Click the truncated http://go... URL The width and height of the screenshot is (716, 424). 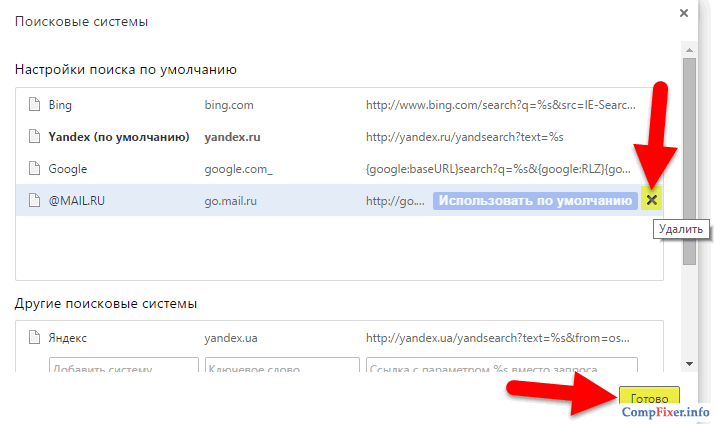pos(395,201)
